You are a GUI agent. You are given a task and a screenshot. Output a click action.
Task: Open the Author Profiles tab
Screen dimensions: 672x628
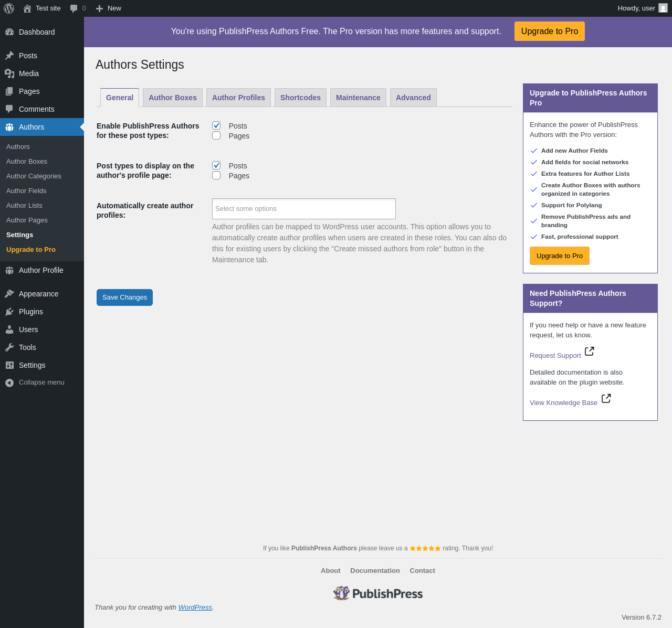[238, 98]
